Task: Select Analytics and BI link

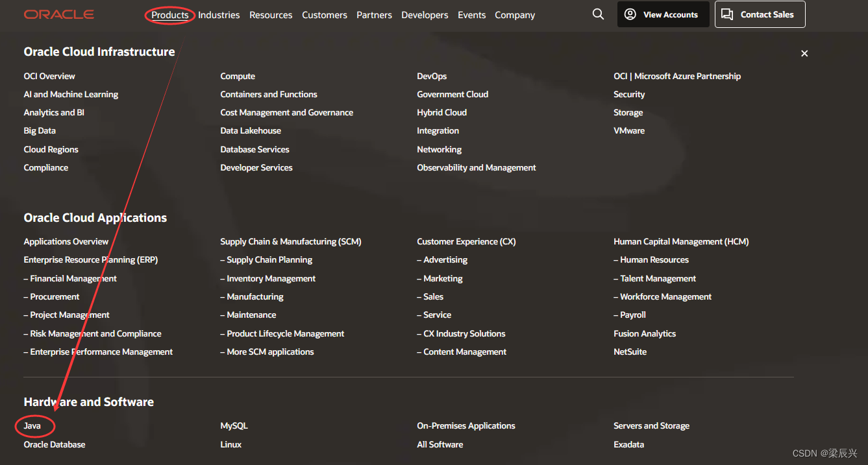Action: click(x=54, y=112)
